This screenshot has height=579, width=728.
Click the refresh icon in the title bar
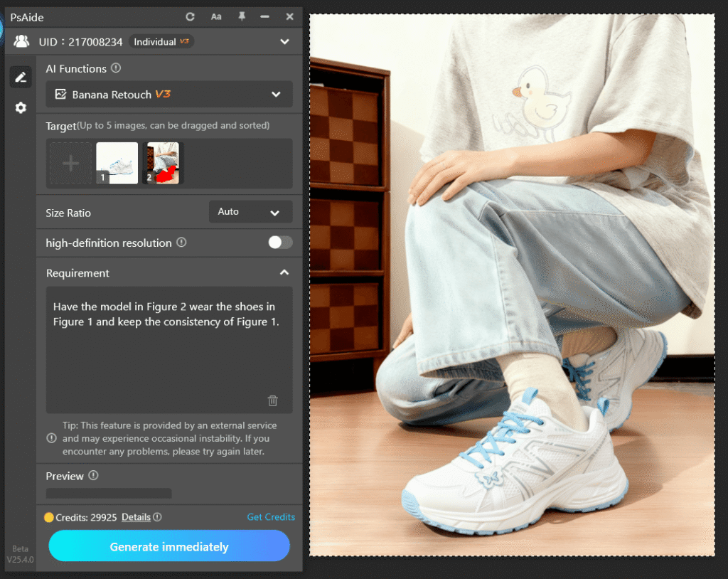pyautogui.click(x=191, y=16)
